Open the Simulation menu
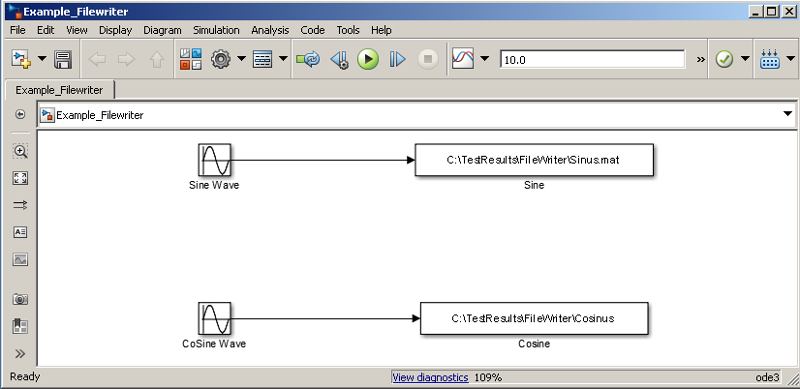This screenshot has height=389, width=800. coord(216,30)
